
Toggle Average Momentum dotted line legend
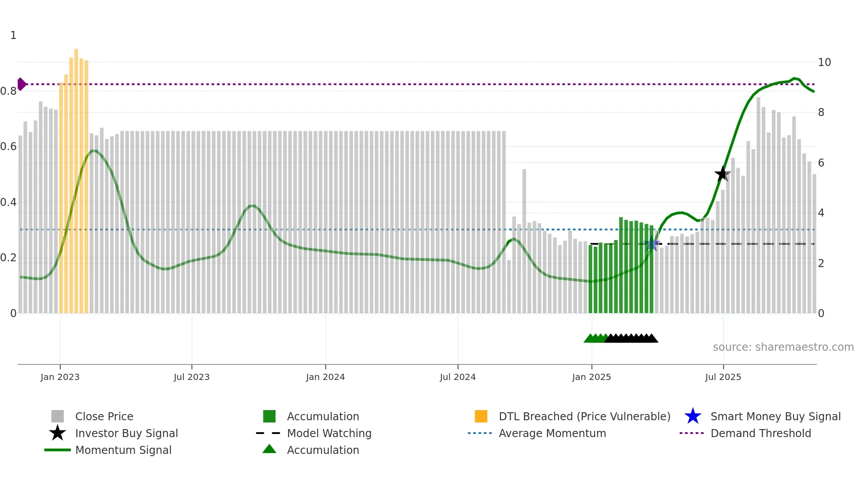coord(480,433)
